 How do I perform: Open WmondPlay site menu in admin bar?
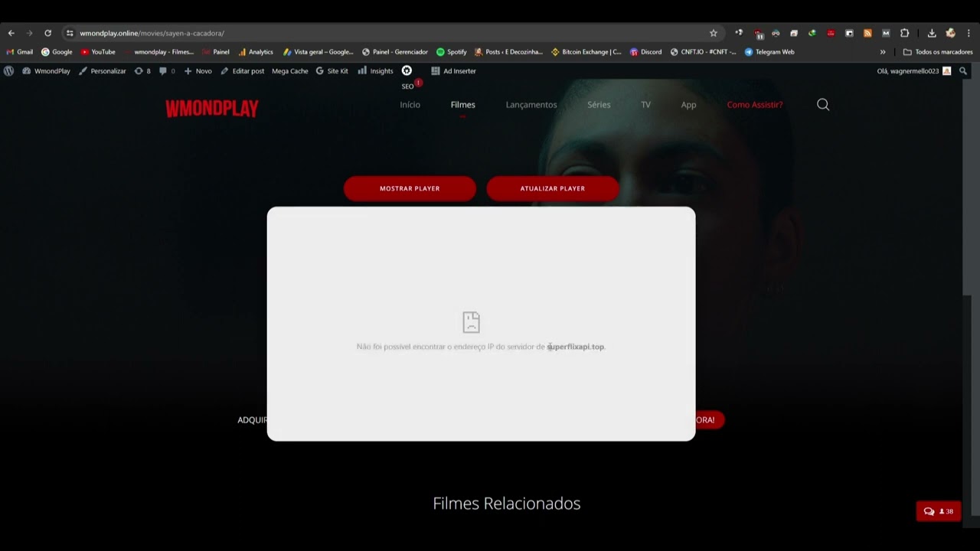tap(46, 71)
